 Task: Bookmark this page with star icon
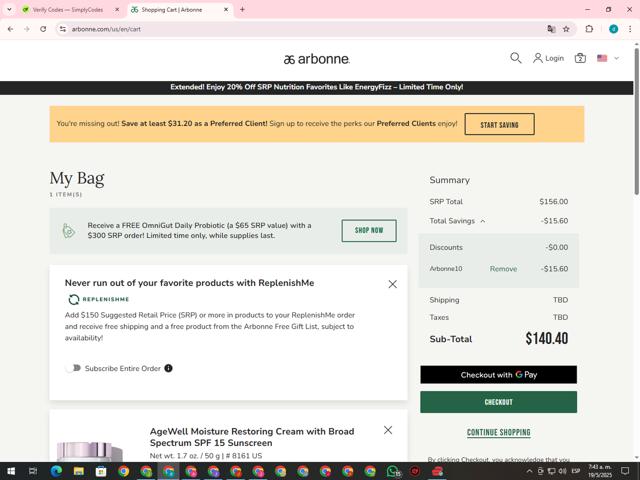click(566, 29)
